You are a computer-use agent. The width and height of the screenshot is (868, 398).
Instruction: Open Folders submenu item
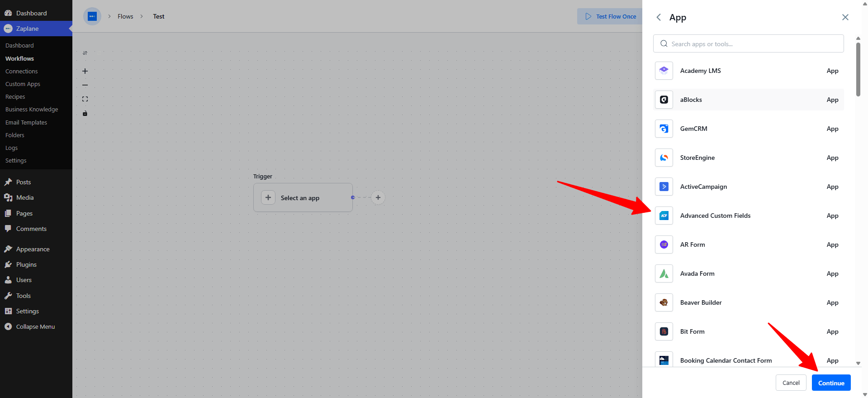[15, 135]
